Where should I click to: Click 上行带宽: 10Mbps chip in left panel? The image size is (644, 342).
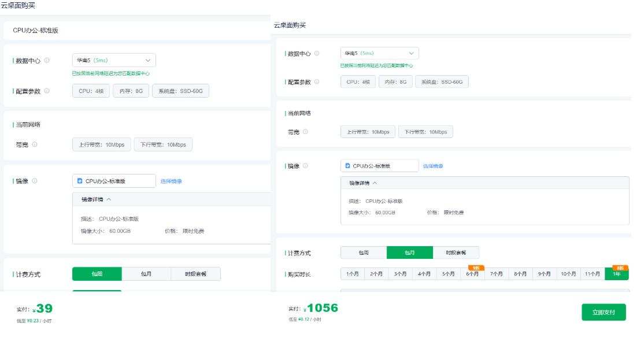[101, 144]
